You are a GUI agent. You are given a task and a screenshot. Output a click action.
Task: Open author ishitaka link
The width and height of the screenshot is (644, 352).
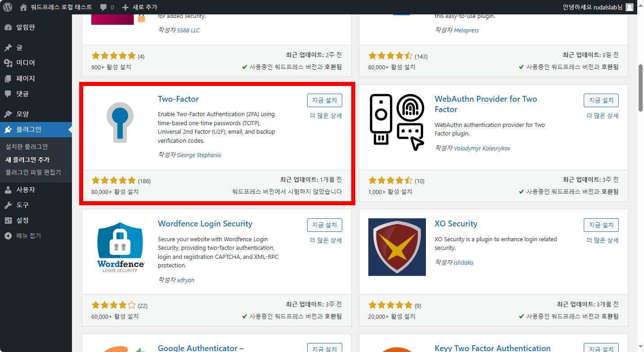click(x=464, y=262)
